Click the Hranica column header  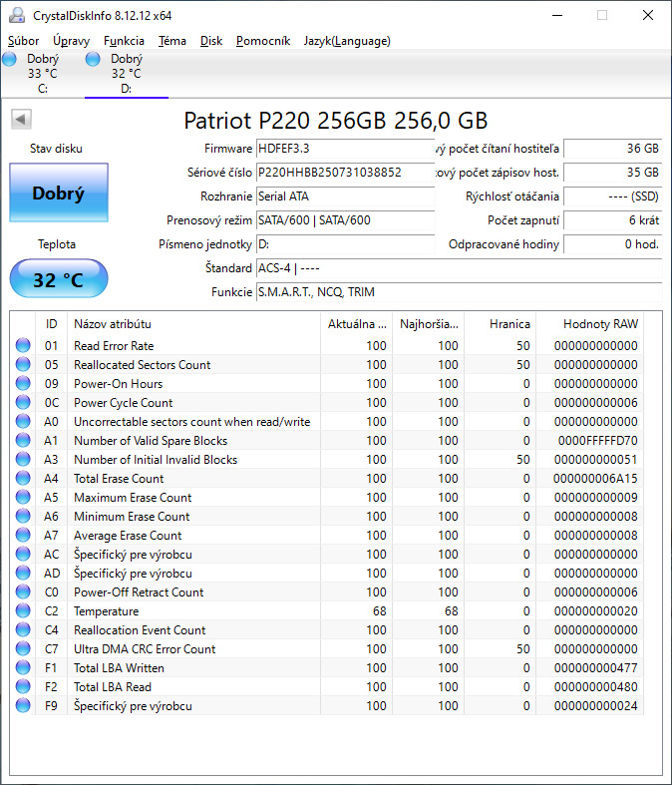[501, 324]
